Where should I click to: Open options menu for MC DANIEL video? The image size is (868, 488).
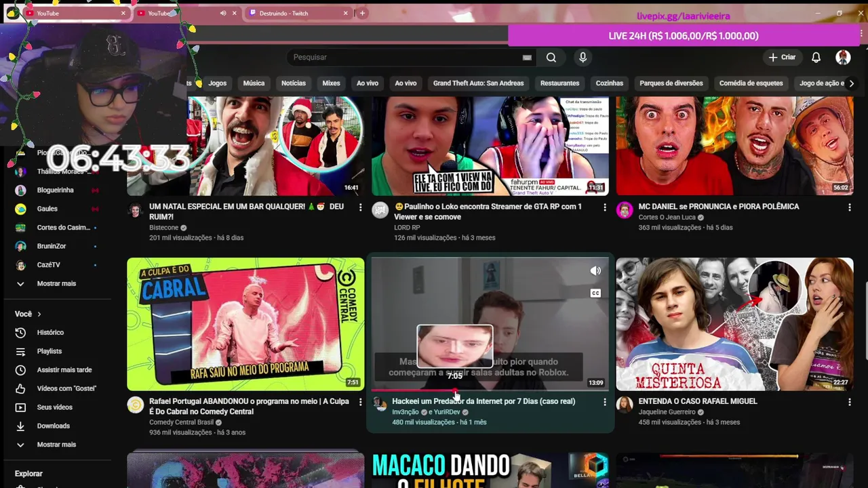tap(850, 207)
